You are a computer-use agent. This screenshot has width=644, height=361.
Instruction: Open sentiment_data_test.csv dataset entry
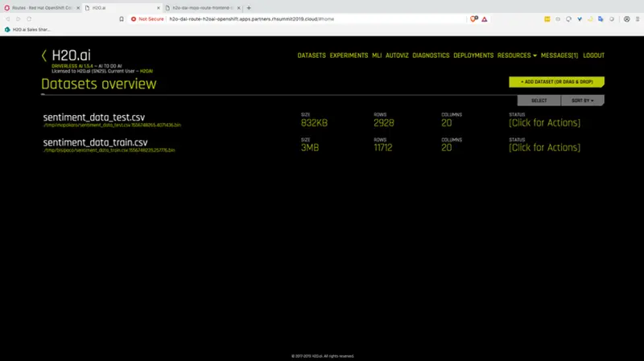94,117
